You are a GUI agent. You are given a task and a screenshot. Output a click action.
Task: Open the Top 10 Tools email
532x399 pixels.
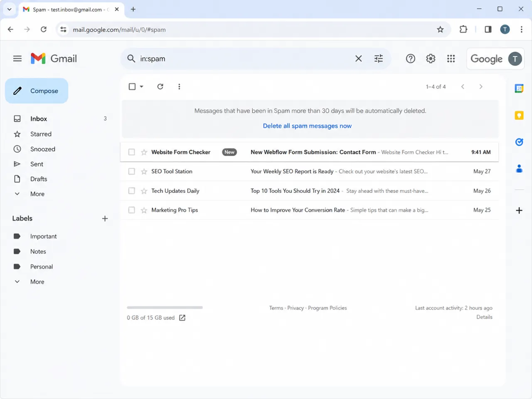(x=309, y=191)
